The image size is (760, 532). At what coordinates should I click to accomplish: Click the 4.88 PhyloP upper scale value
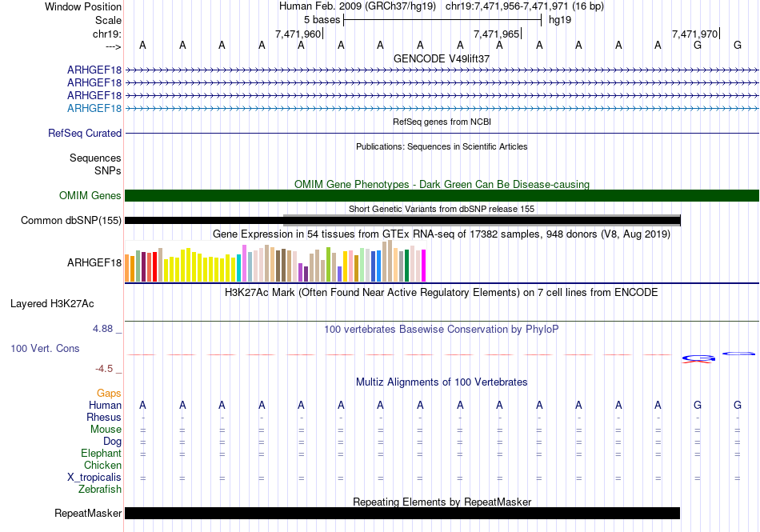point(102,329)
